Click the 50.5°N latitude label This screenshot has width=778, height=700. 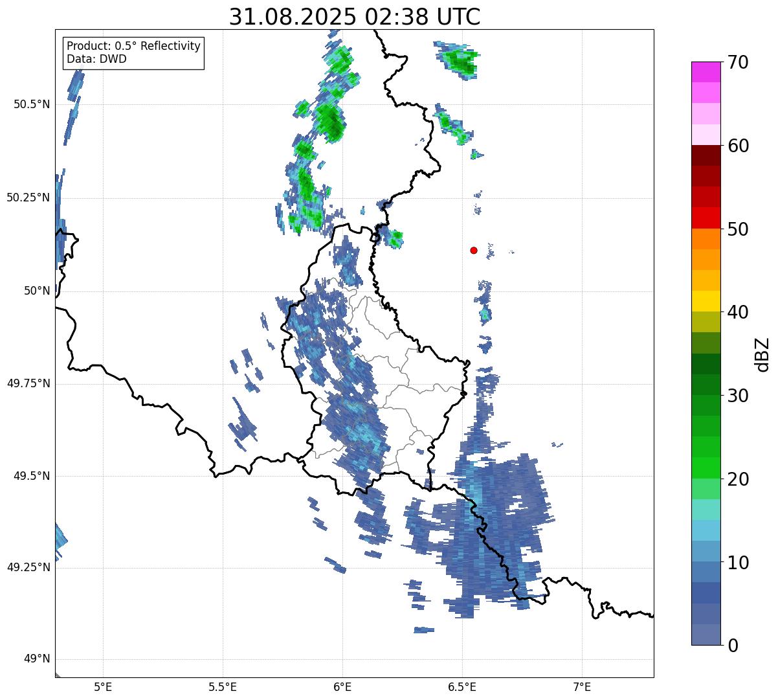pos(31,104)
